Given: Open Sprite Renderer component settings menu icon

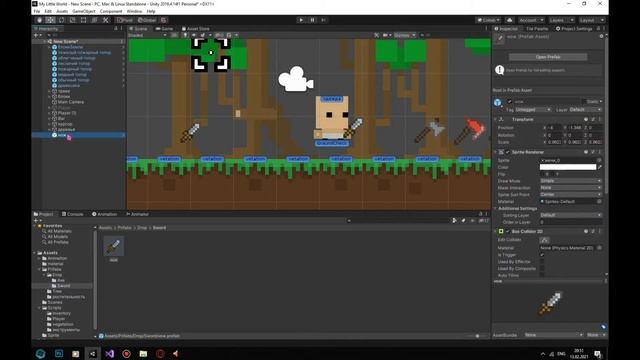Looking at the screenshot, I should tap(600, 152).
